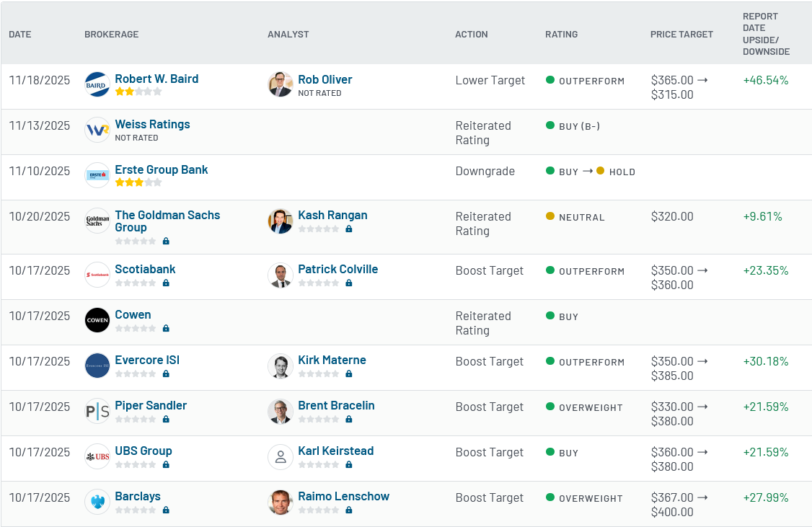Click Karl Keirstead's placeholder avatar icon

[280, 456]
